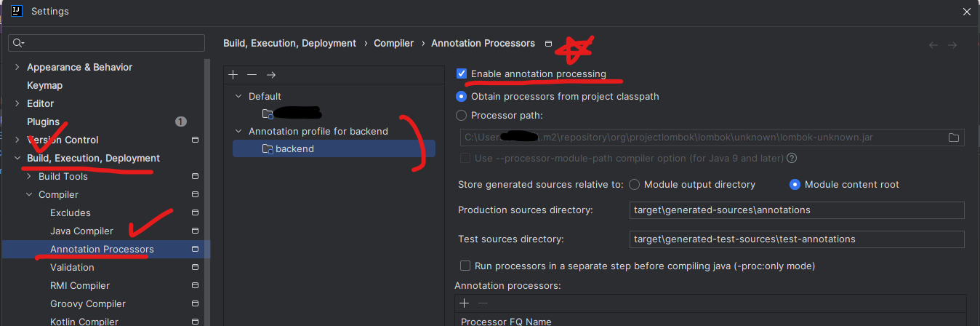
Task: Move module to another profile arrow icon
Action: (271, 75)
